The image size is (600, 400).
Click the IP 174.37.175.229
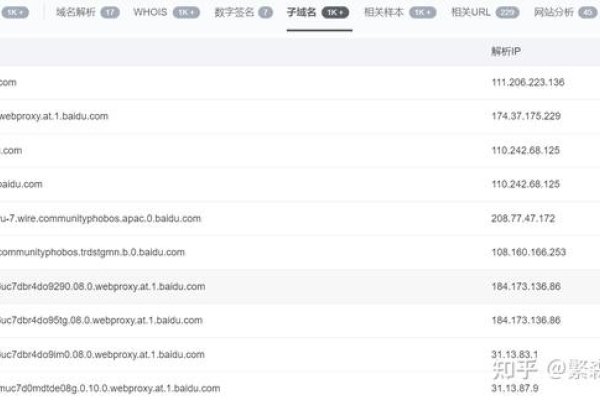point(526,116)
